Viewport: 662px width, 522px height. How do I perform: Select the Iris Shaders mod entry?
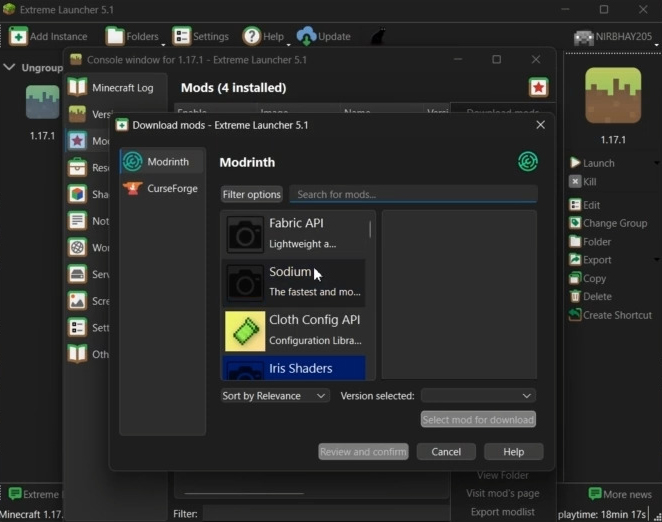(x=294, y=368)
